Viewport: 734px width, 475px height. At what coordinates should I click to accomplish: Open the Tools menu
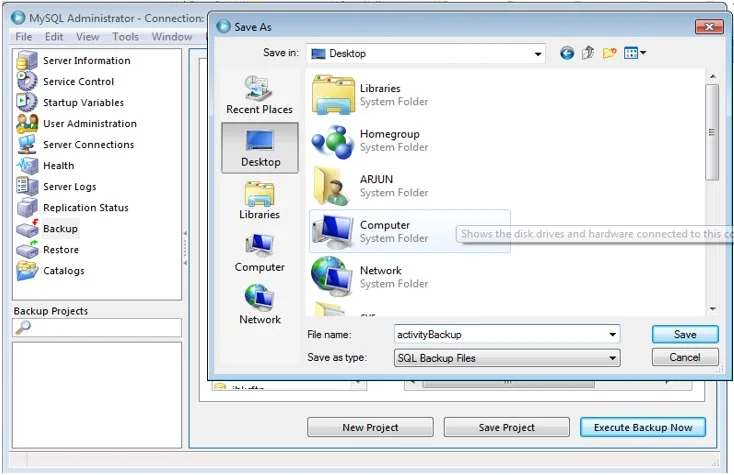[x=125, y=37]
